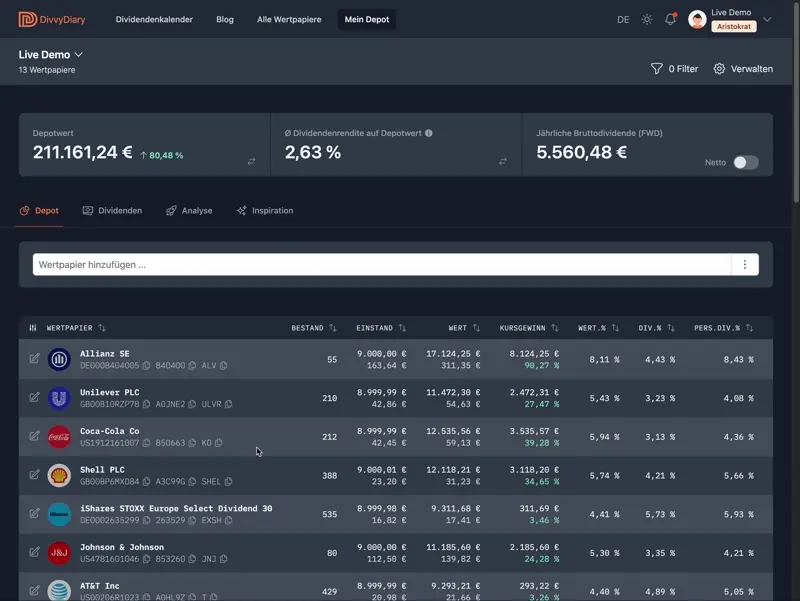Screen dimensions: 800x601
Task: Click edit icon for Coca-Cola Co row
Action: tap(34, 436)
